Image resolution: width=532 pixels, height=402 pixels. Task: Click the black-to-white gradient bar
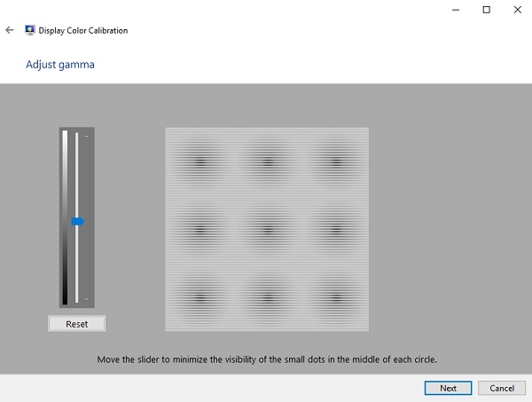[65, 217]
